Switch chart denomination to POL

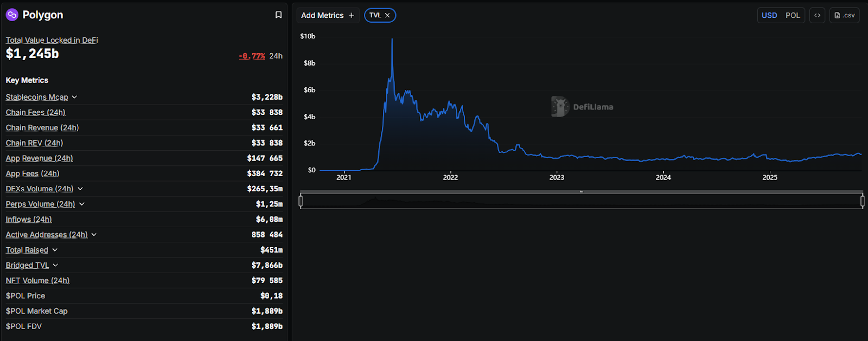pos(793,15)
